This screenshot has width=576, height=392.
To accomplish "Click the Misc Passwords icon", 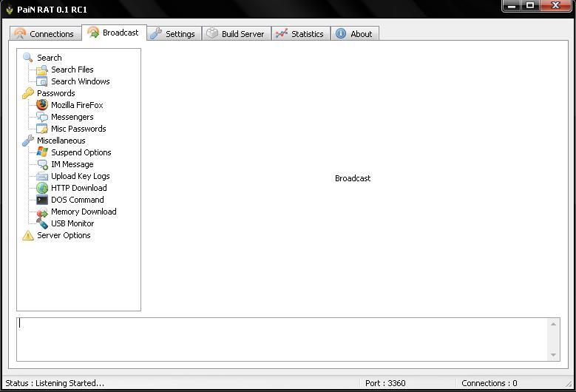I will 42,129.
